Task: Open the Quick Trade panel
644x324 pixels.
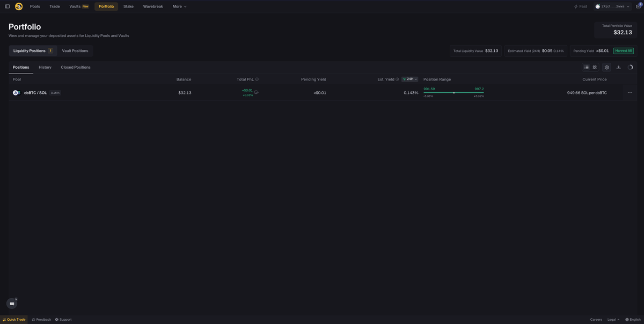Action: 14,320
